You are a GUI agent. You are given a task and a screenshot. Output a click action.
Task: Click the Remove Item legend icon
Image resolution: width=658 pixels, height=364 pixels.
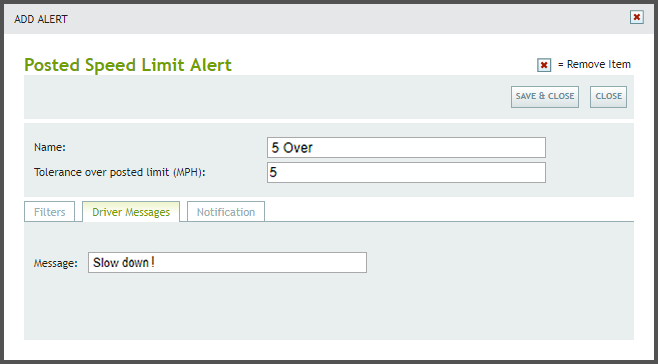click(x=544, y=65)
